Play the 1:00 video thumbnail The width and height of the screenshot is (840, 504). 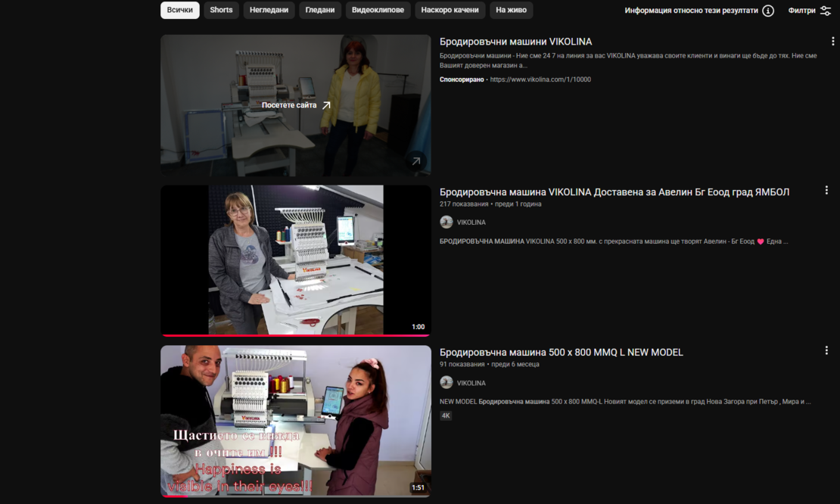pyautogui.click(x=296, y=260)
